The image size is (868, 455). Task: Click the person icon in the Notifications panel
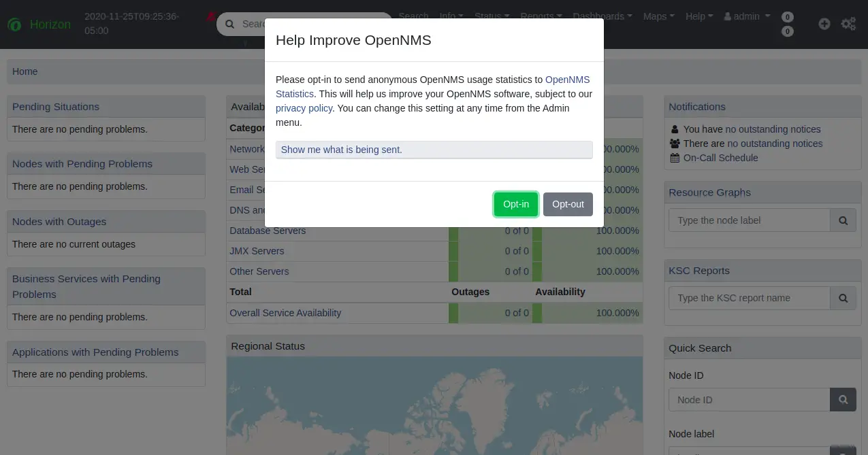click(674, 129)
